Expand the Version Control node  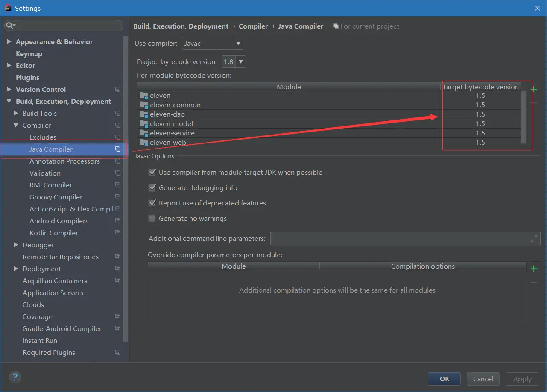click(x=9, y=90)
